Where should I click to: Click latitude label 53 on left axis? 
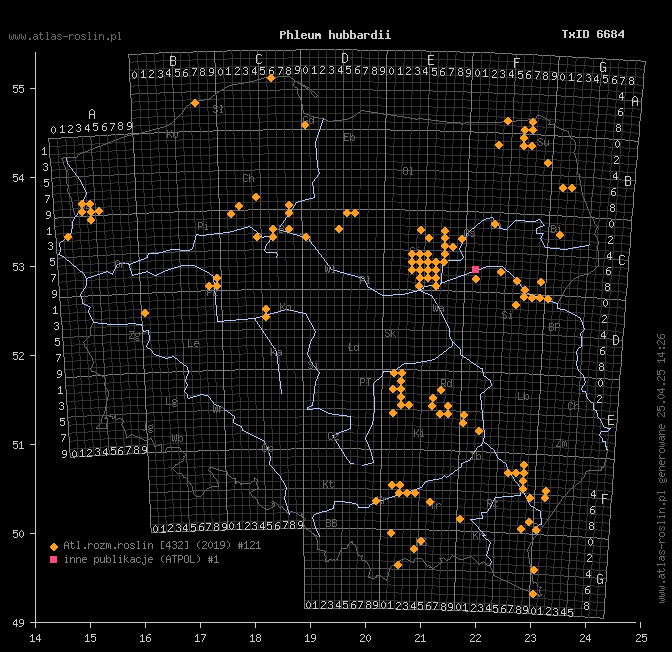pos(18,267)
